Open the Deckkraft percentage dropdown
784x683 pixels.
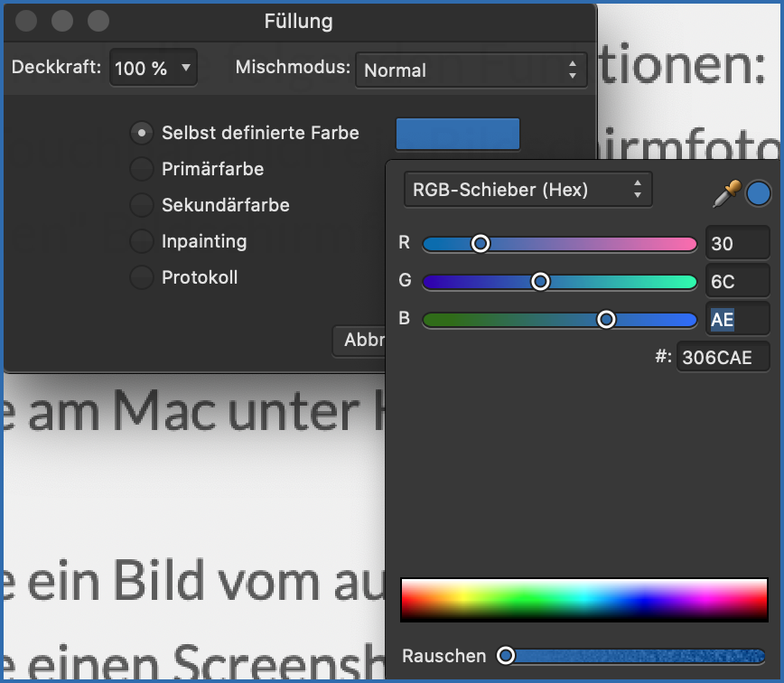pyautogui.click(x=153, y=67)
